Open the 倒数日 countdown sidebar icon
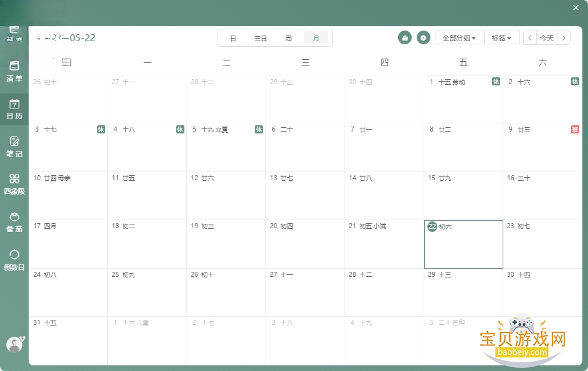588x371 pixels. [14, 260]
